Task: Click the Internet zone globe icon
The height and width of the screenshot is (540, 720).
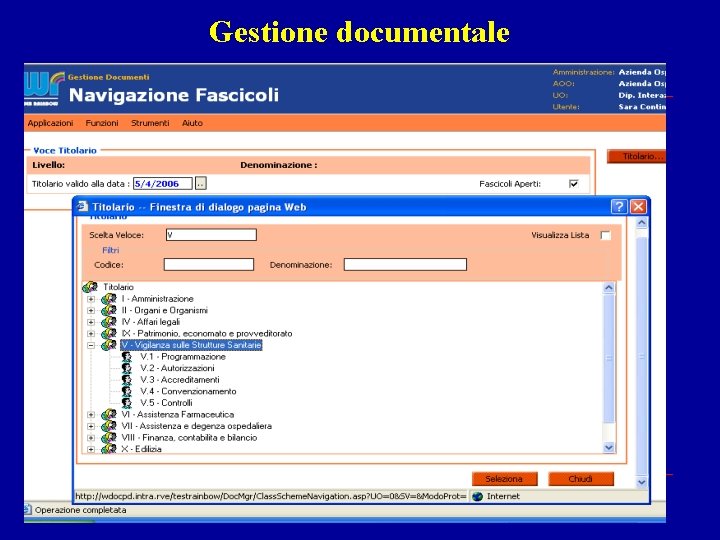Action: 478,496
